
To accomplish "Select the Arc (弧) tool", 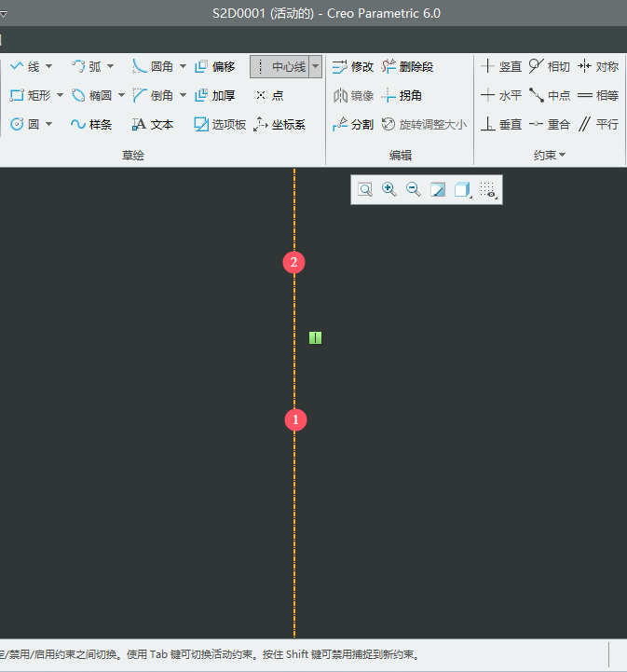I will (87, 67).
